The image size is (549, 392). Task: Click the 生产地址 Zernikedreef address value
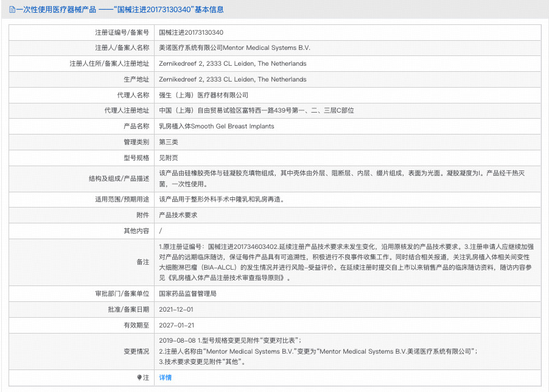(x=233, y=80)
